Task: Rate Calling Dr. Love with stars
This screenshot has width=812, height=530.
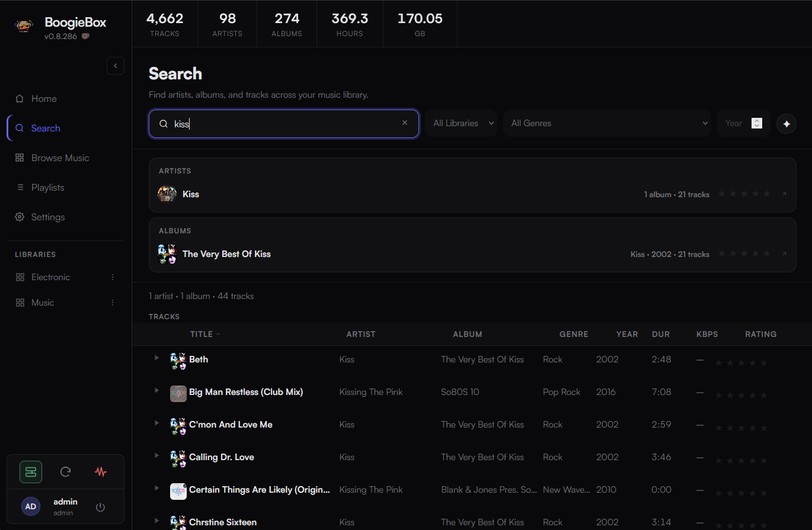Action: [x=741, y=460]
